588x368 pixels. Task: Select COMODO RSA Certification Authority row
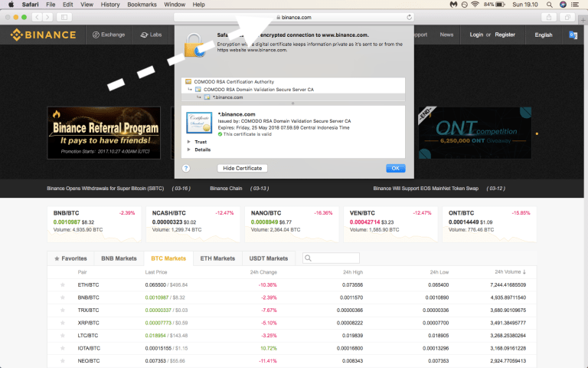pos(293,81)
